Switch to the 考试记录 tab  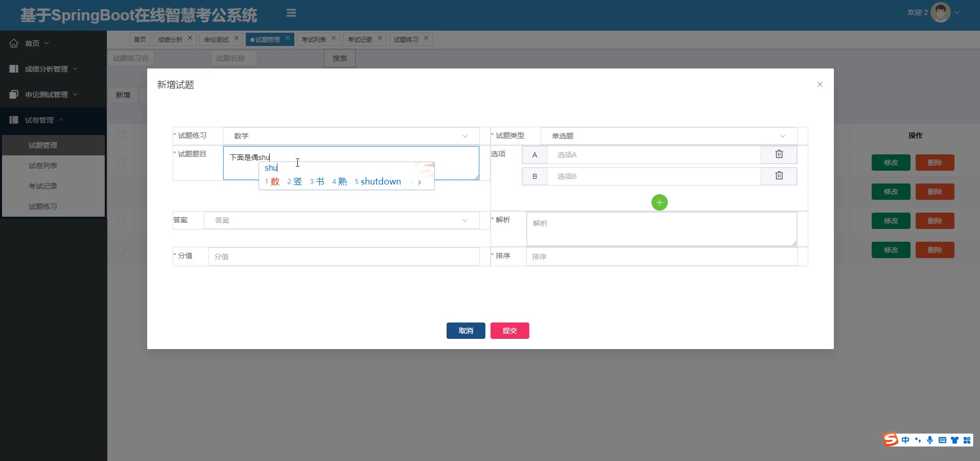point(360,39)
